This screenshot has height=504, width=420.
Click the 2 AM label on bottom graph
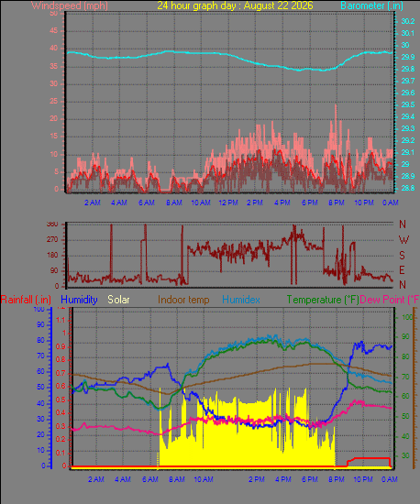click(x=96, y=479)
